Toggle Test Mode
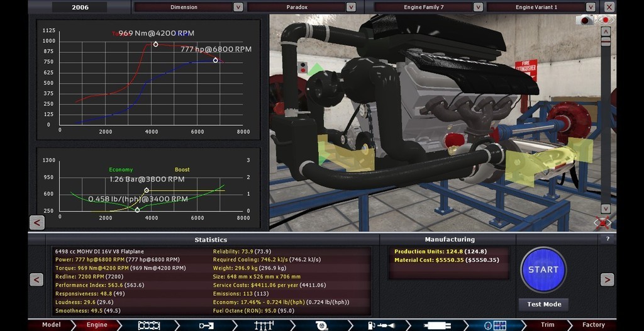 [x=543, y=304]
